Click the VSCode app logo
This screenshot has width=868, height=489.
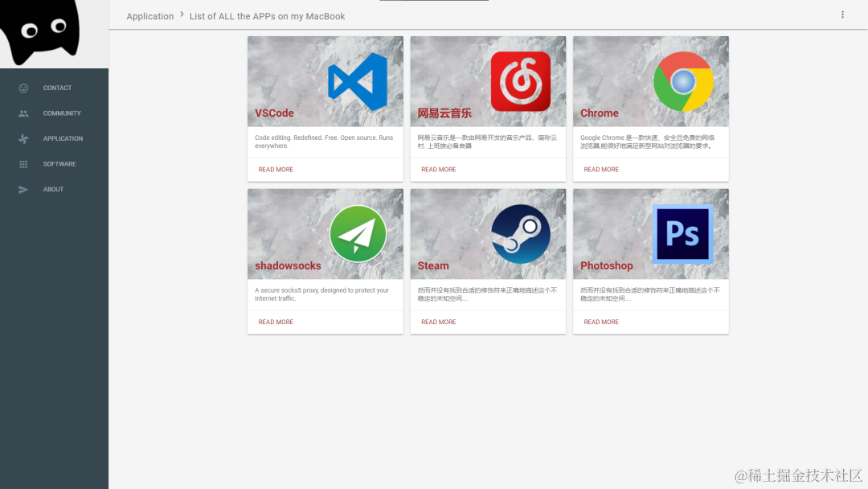point(358,82)
